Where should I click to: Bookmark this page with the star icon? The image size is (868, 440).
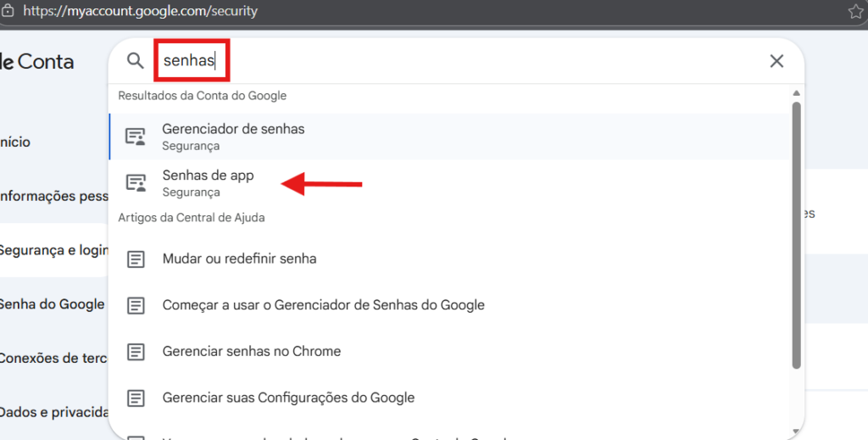tap(855, 12)
